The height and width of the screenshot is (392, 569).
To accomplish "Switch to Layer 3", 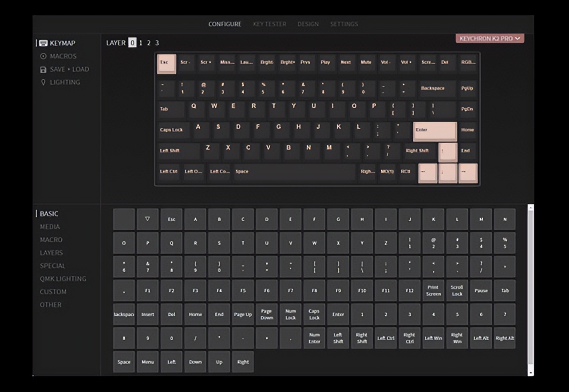I will pyautogui.click(x=156, y=43).
